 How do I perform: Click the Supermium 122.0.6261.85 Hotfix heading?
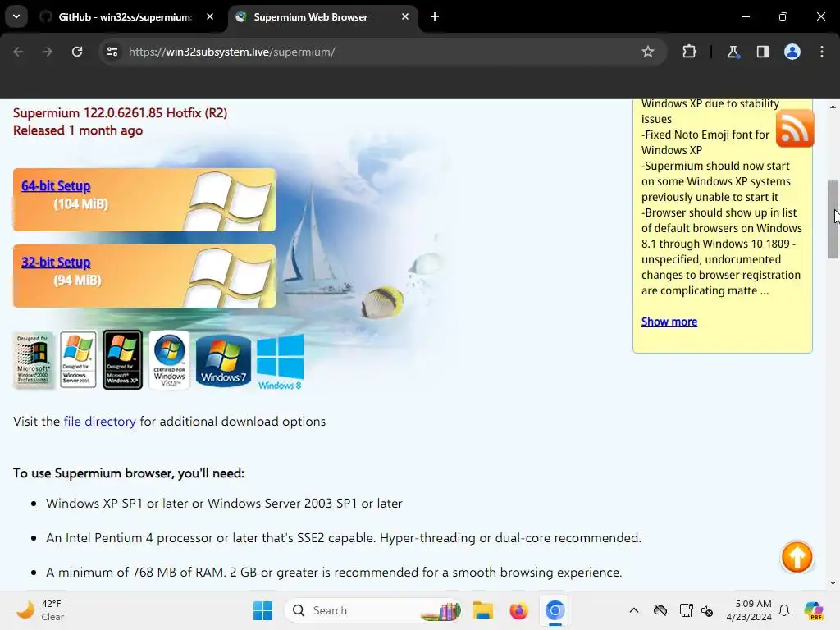[120, 113]
